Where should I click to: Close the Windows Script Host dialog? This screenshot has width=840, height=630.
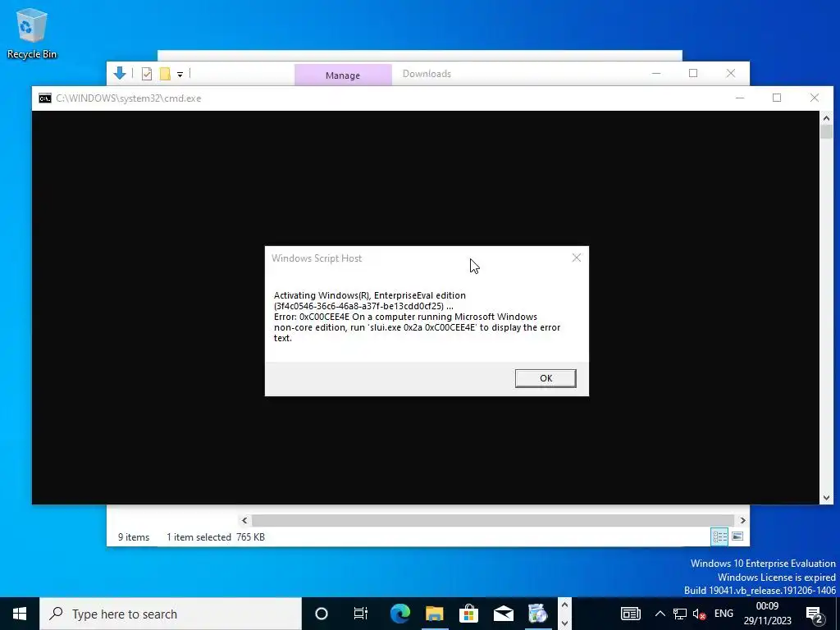point(577,258)
